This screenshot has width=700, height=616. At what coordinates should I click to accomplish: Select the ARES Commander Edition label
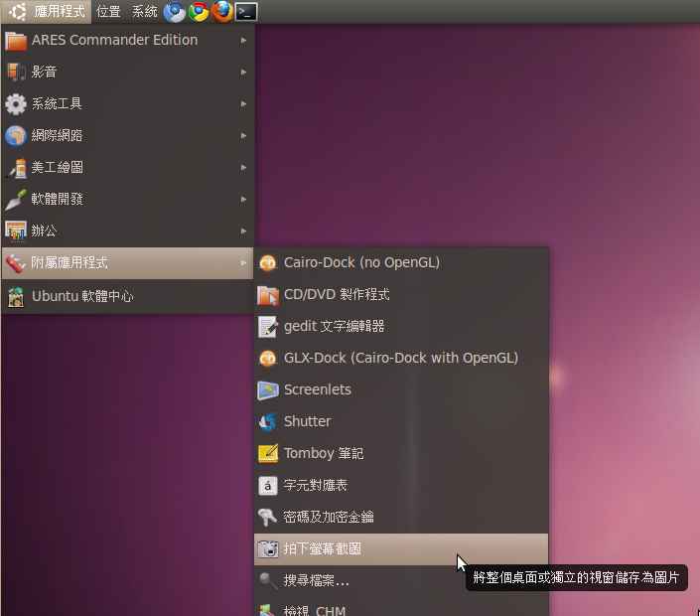(x=115, y=40)
